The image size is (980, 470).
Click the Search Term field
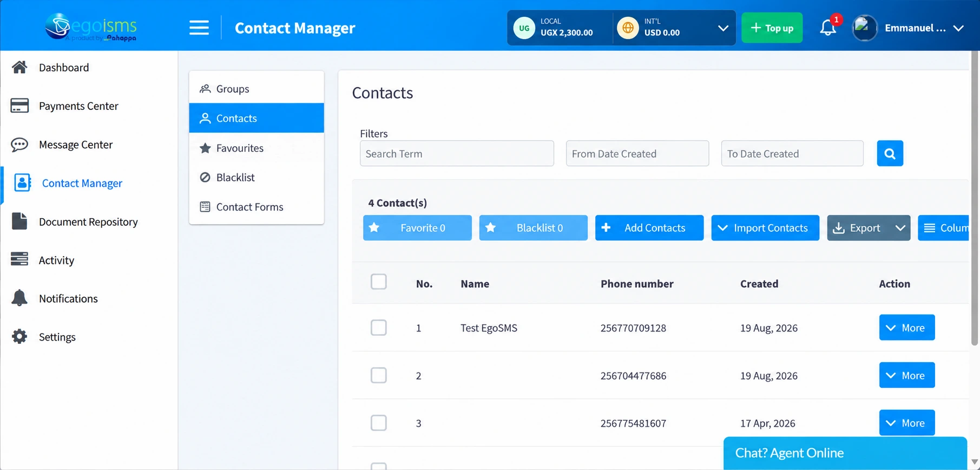(457, 153)
